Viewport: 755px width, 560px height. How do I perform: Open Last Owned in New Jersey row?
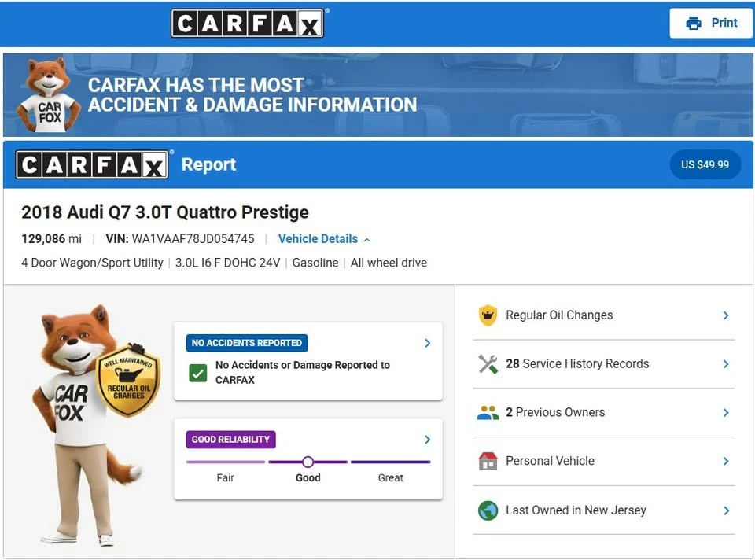604,510
